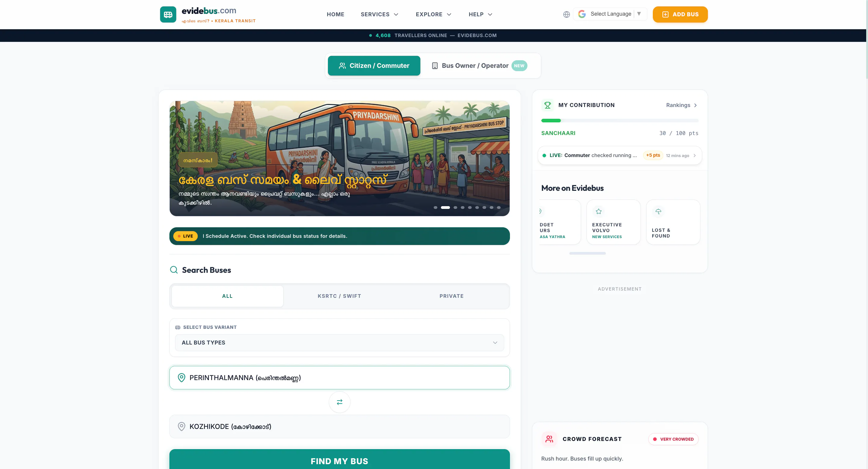Select the ALL bus filter
Image resolution: width=868 pixels, height=469 pixels.
click(x=228, y=296)
